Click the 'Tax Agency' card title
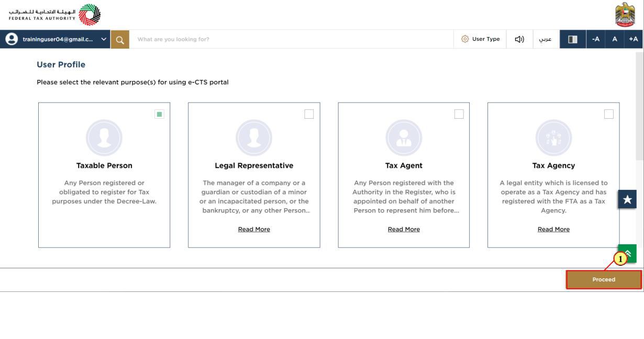Image resolution: width=644 pixels, height=339 pixels. click(553, 165)
